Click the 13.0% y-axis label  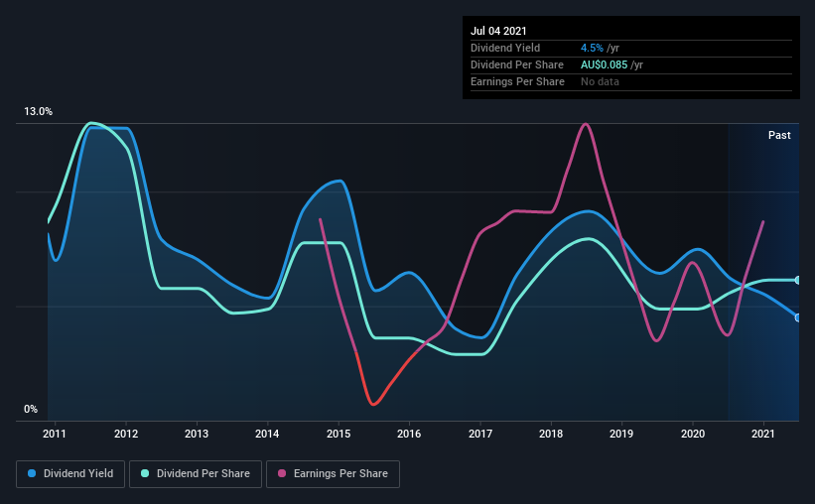coord(38,112)
